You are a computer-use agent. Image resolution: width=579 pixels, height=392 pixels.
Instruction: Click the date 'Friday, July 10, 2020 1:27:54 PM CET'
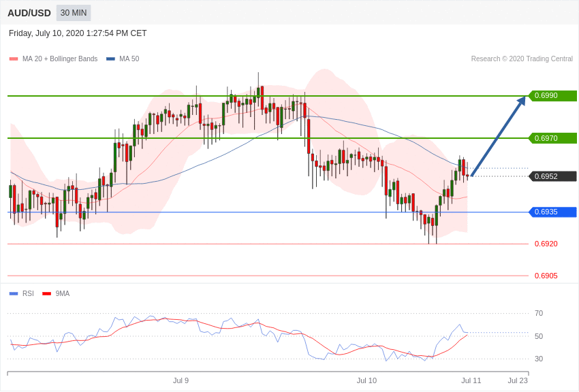coord(78,33)
